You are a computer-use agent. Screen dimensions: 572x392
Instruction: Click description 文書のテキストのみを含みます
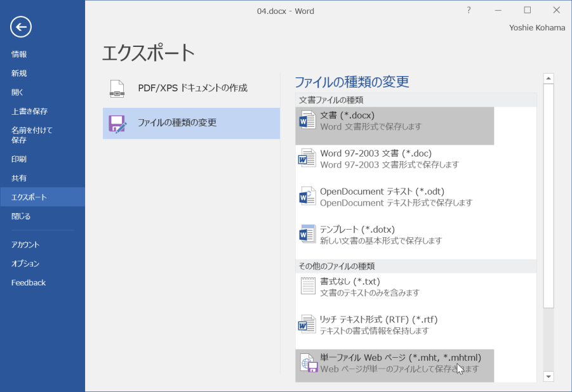pyautogui.click(x=370, y=293)
